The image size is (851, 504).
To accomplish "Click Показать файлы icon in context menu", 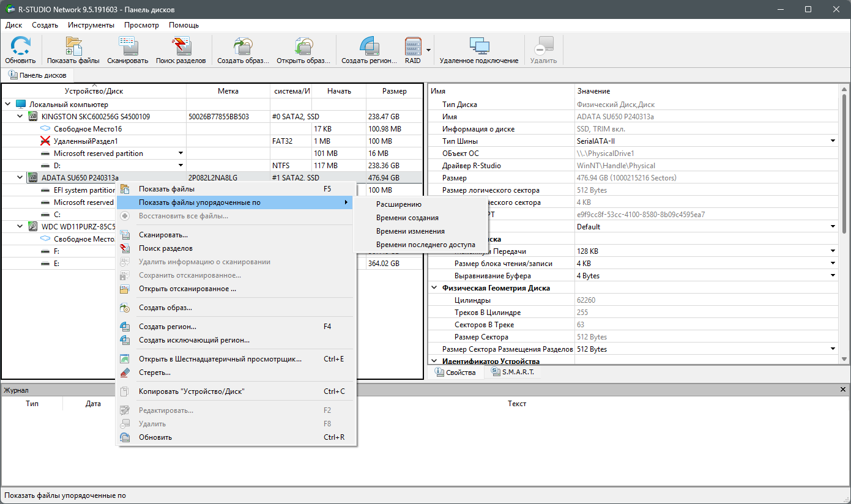I will [125, 189].
